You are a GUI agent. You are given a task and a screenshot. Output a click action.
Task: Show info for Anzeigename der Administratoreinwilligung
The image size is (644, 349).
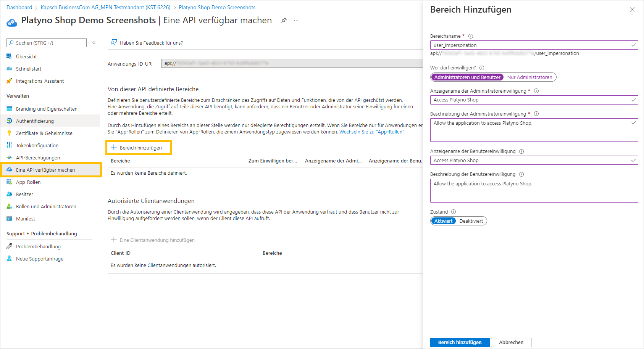(536, 91)
